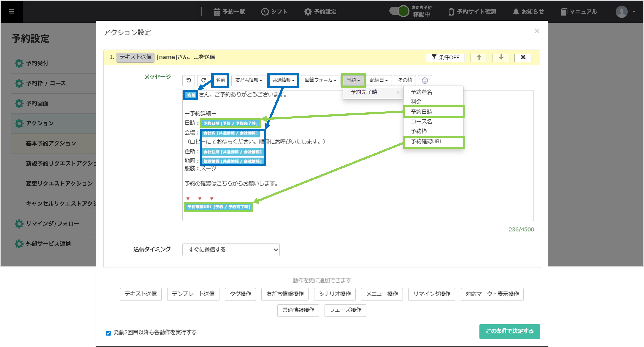Click the テキスト送信 label in action header
Image resolution: width=644 pixels, height=347 pixels.
(x=135, y=57)
